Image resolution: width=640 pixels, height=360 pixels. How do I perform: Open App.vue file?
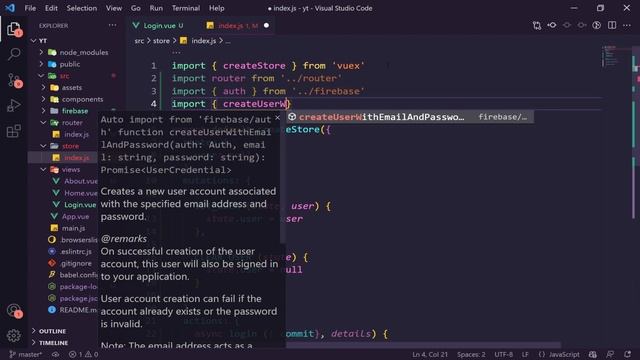point(70,216)
